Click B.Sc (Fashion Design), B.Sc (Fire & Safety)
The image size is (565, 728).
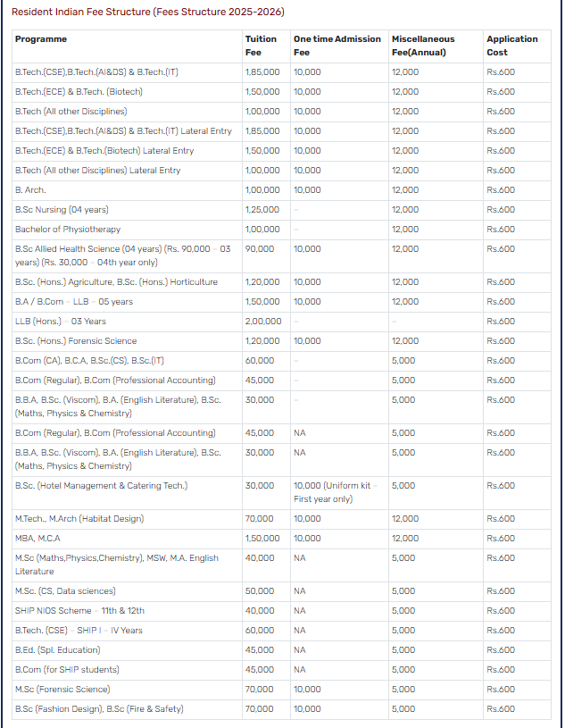tap(99, 709)
